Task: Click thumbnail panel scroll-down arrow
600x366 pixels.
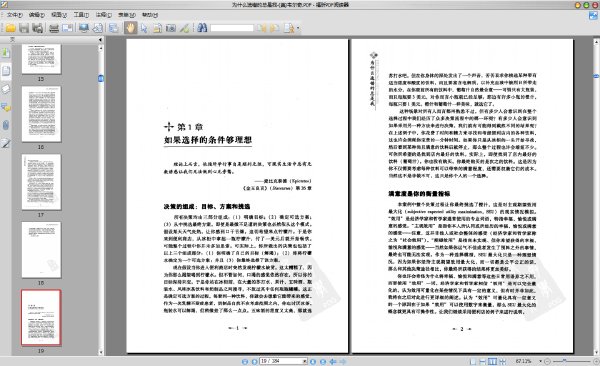Action: click(x=101, y=352)
